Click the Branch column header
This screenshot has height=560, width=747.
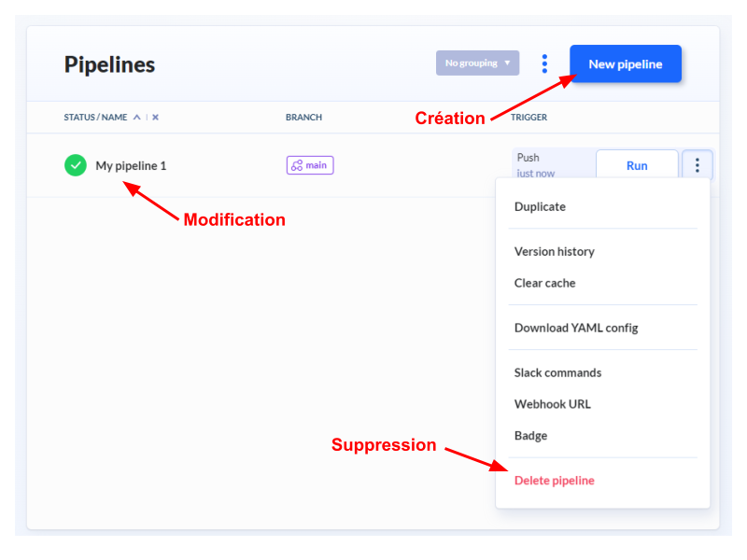[303, 118]
